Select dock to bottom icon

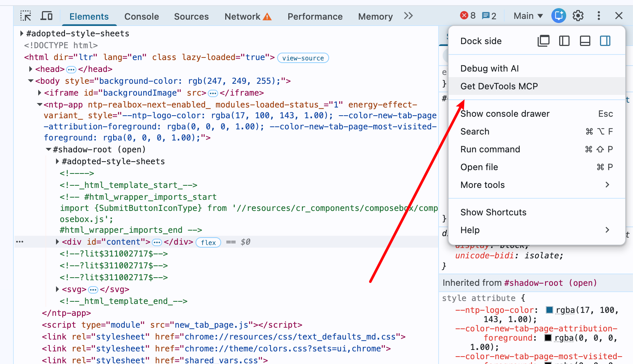[585, 41]
